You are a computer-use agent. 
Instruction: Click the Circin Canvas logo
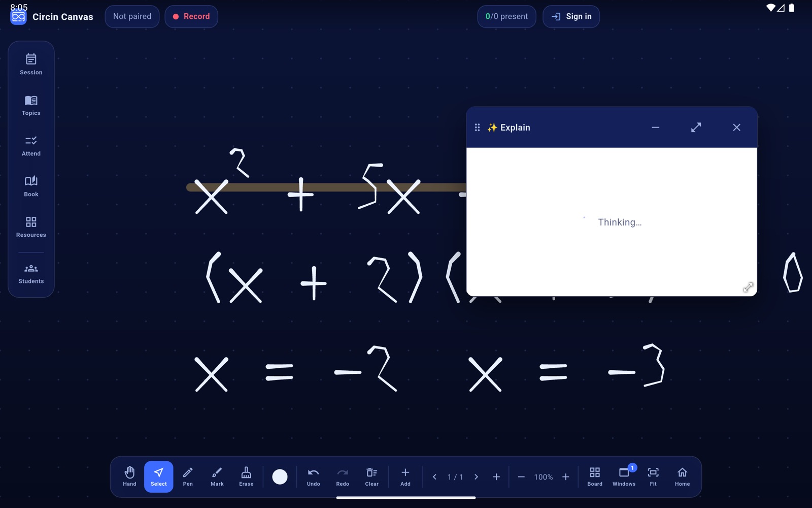pyautogui.click(x=18, y=17)
